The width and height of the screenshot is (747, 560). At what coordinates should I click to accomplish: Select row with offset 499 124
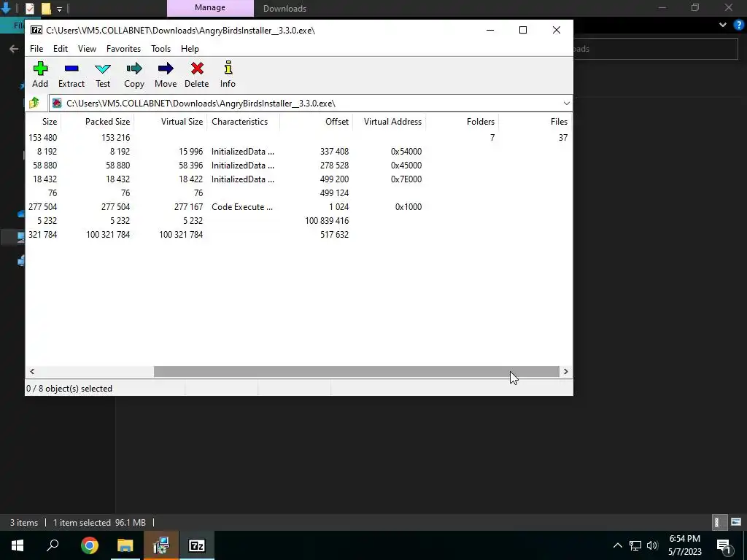298,192
